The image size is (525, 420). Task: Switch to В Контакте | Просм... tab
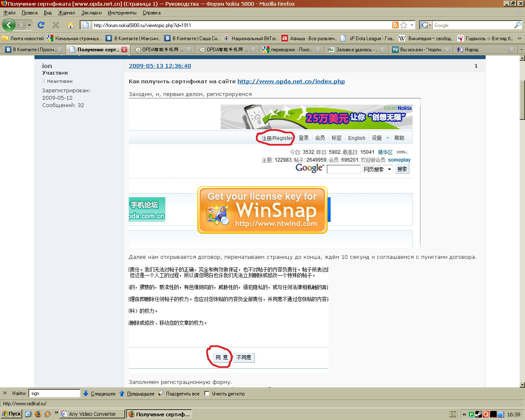(33, 50)
